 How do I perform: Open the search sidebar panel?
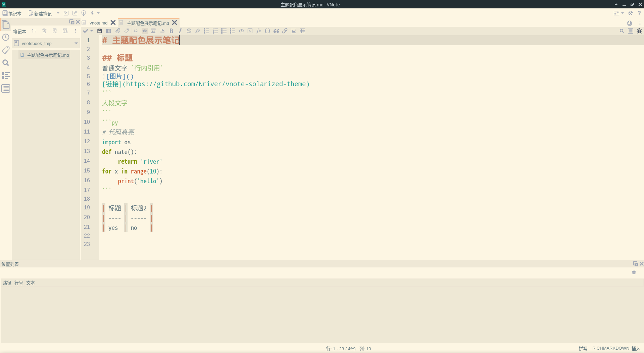pos(6,63)
